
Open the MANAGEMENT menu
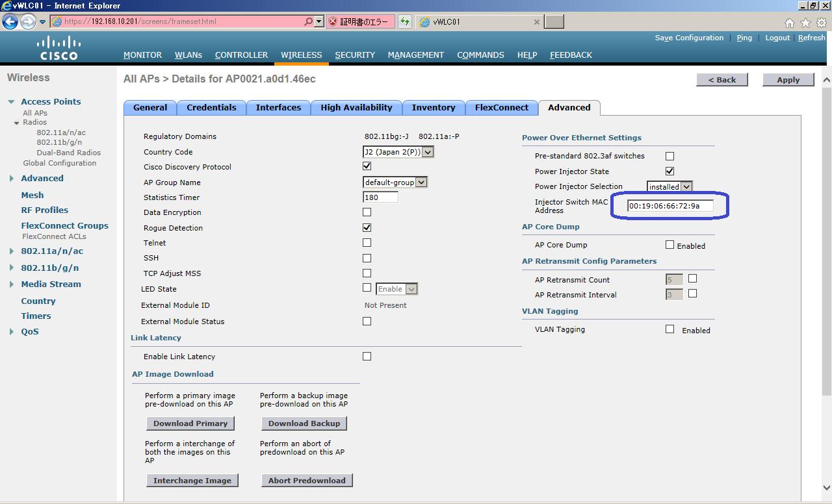(x=416, y=55)
